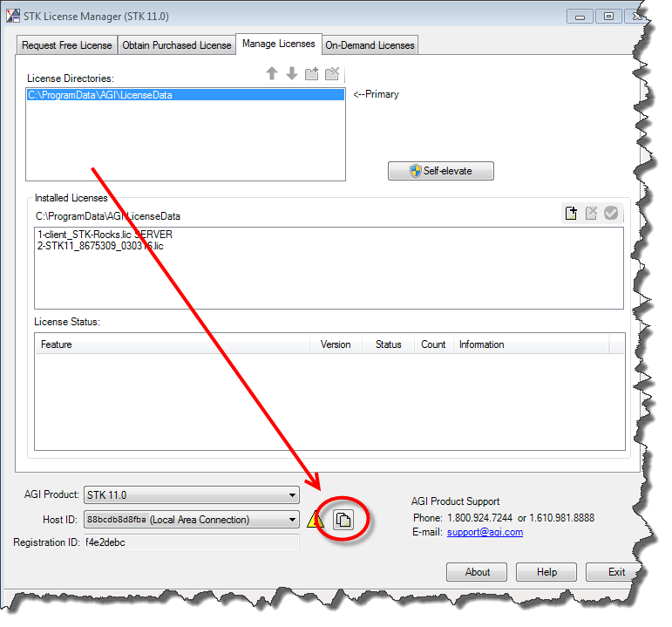Add a new license directory icon

click(x=311, y=73)
